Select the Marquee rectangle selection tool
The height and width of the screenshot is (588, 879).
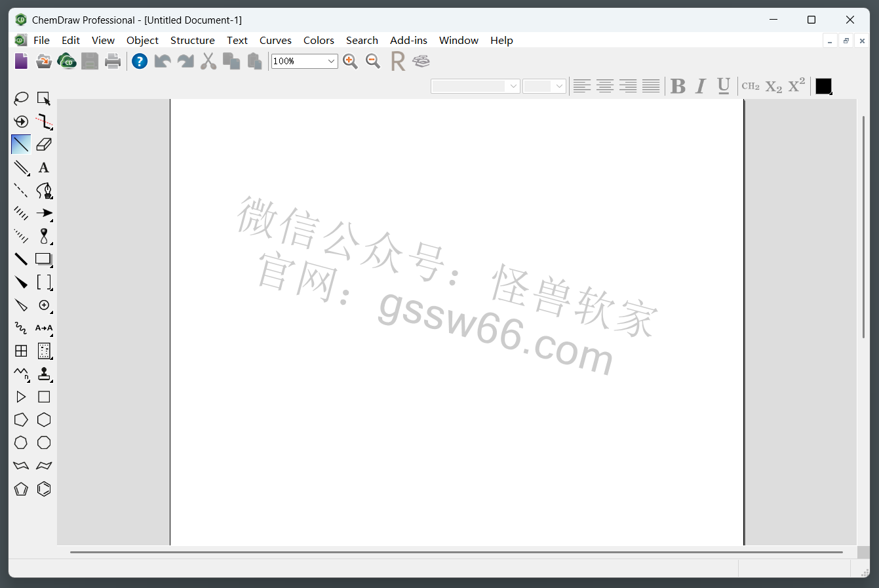pos(44,98)
